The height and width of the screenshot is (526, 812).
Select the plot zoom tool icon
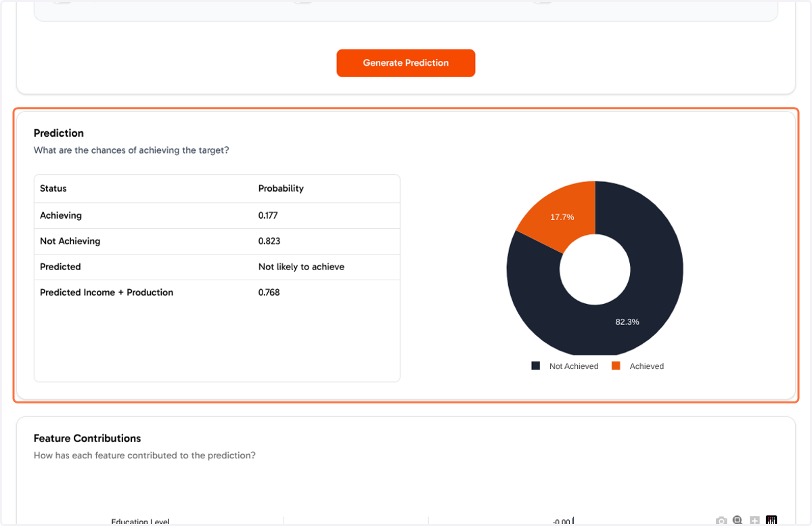tap(738, 521)
